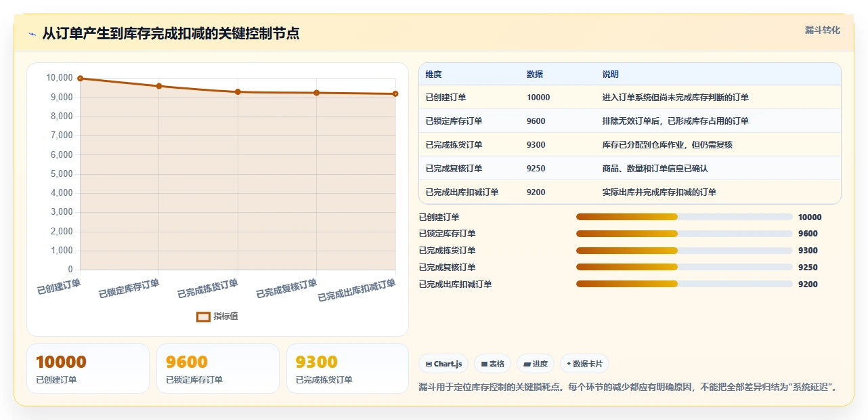The height and width of the screenshot is (420, 868).
Task: Click the footnote about 系统延迟
Action: [x=630, y=387]
